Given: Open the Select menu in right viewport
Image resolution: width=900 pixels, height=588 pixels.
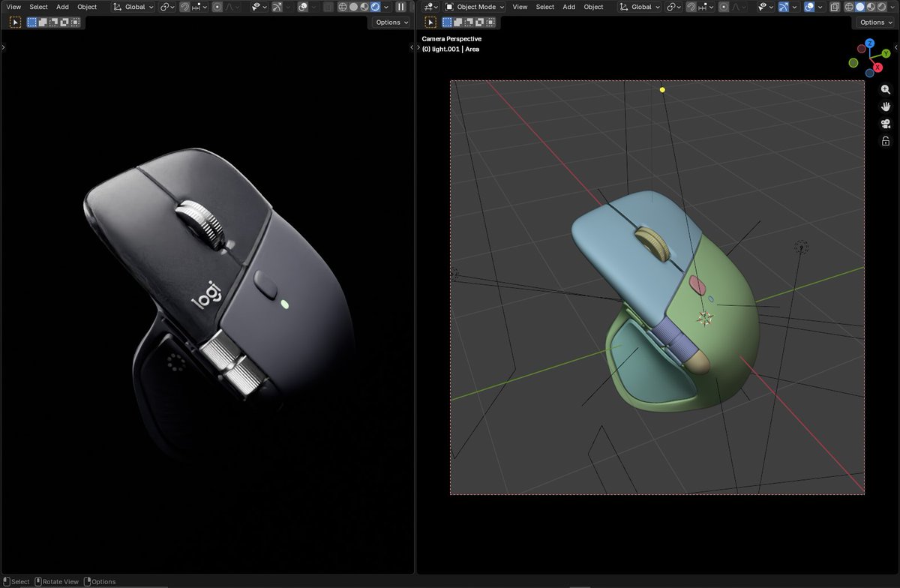Looking at the screenshot, I should (545, 7).
